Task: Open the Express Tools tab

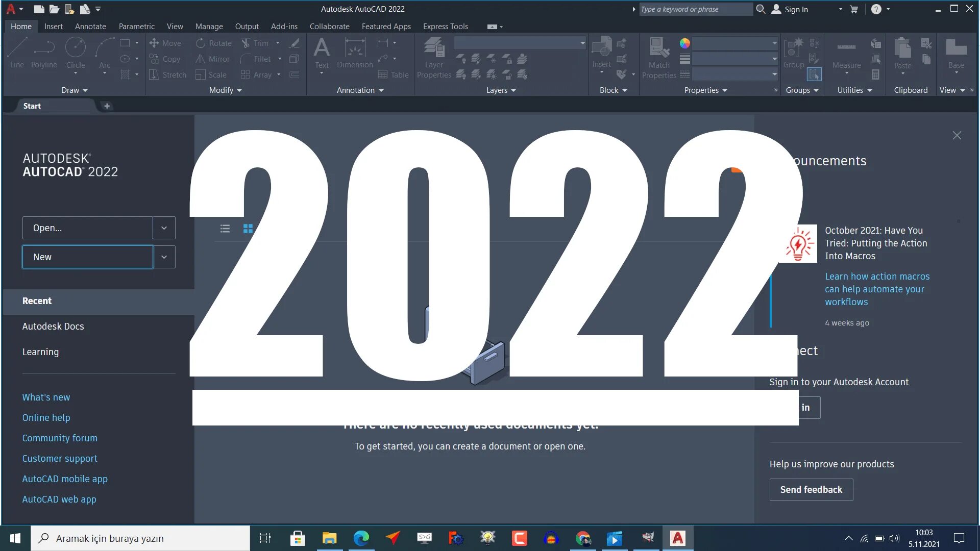Action: (x=446, y=27)
